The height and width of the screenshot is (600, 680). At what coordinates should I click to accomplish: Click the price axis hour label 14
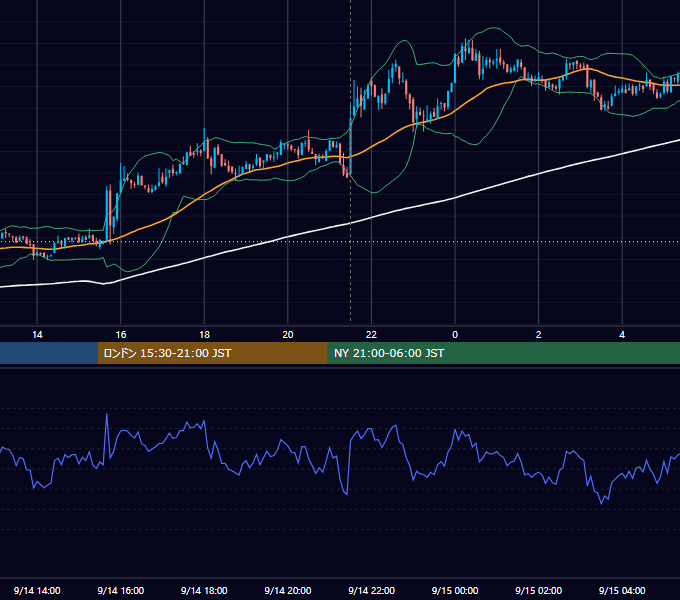[37, 335]
